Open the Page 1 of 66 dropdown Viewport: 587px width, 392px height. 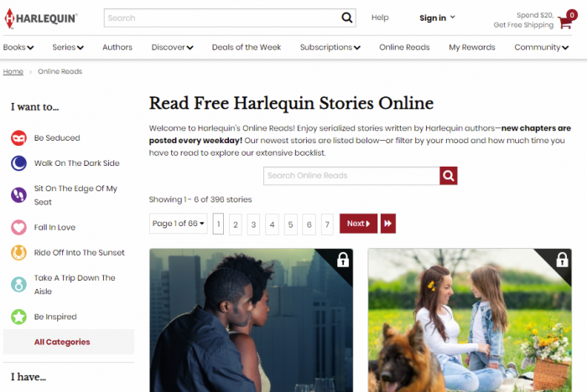click(178, 224)
